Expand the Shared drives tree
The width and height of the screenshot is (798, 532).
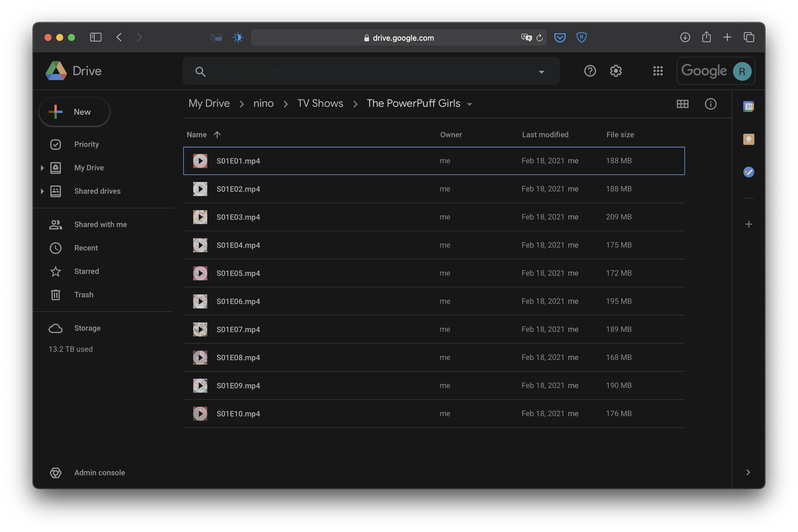[x=42, y=191]
